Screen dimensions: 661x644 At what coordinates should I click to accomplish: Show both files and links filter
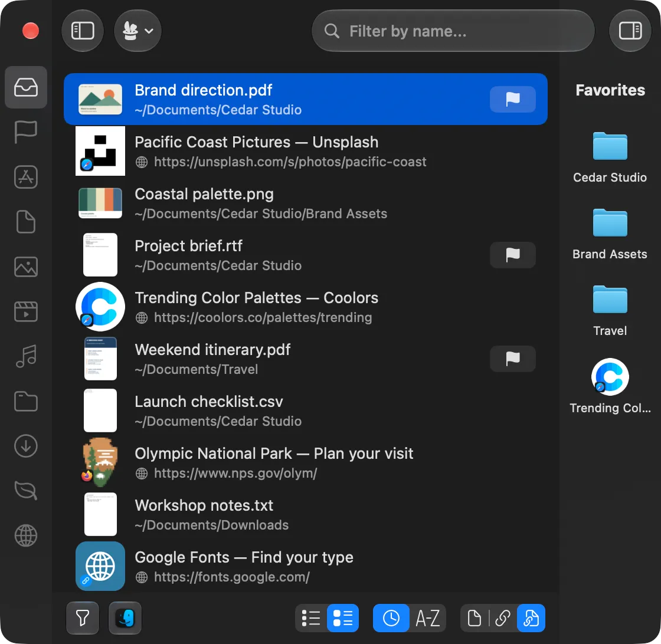[531, 618]
